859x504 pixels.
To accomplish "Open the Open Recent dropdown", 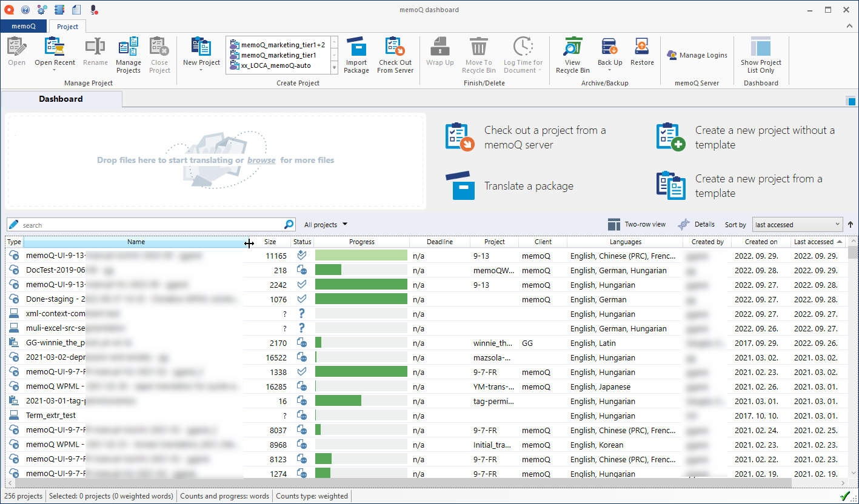I will 55,53.
